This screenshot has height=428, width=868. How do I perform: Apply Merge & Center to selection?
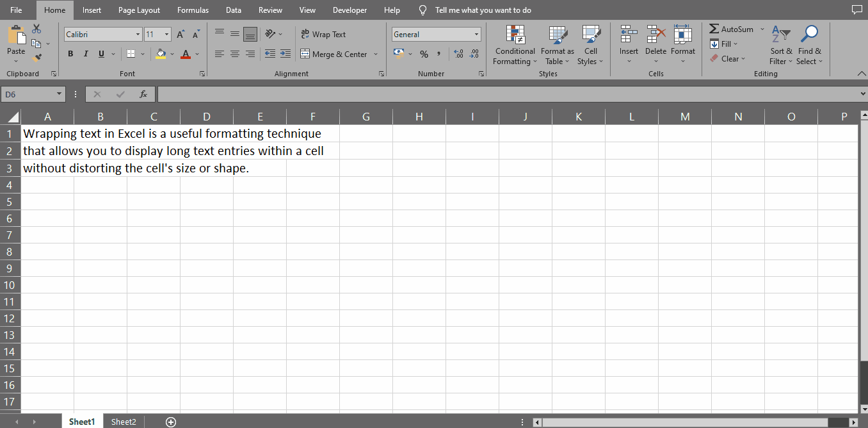(x=334, y=54)
